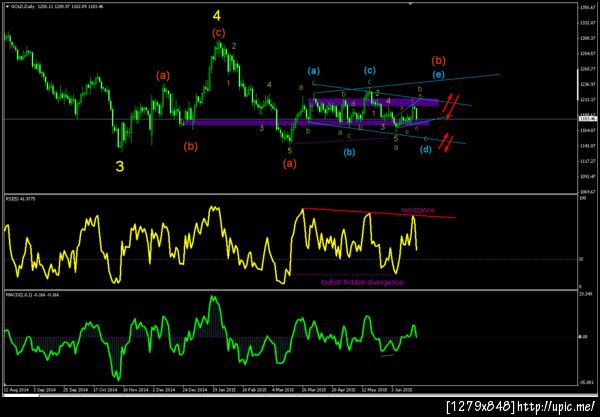This screenshot has width=600, height=417.
Task: Select the blue (c) wave label
Action: [370, 70]
